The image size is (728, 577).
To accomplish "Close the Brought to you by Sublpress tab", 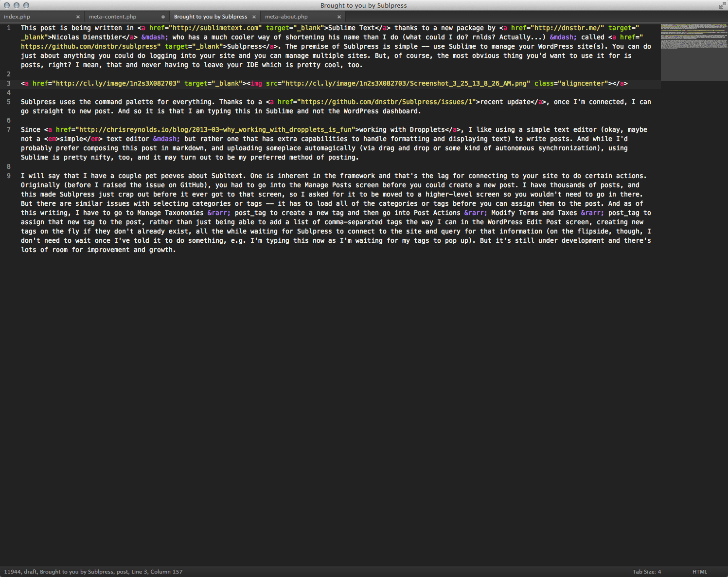I will 254,17.
